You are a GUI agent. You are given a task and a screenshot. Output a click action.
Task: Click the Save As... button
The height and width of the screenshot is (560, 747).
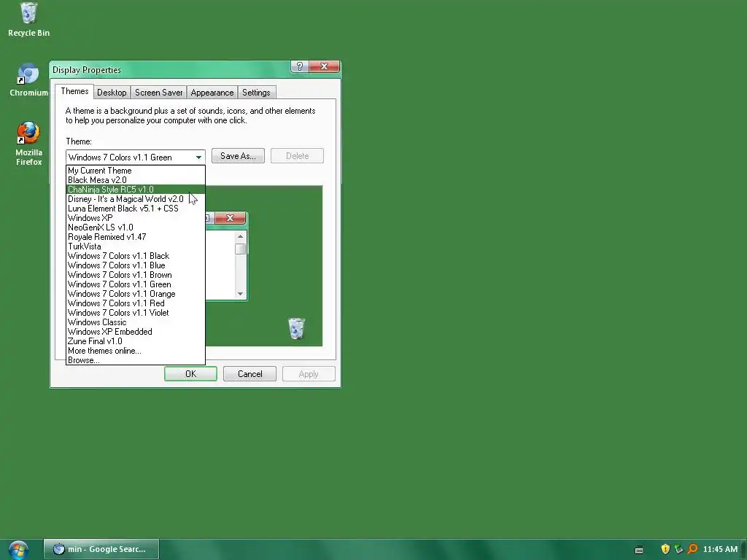click(x=238, y=156)
